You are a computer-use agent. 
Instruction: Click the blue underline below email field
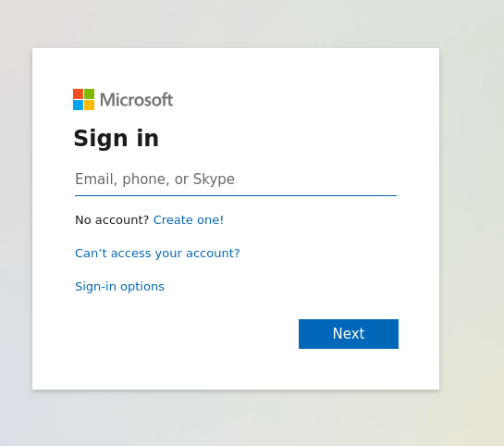click(236, 195)
